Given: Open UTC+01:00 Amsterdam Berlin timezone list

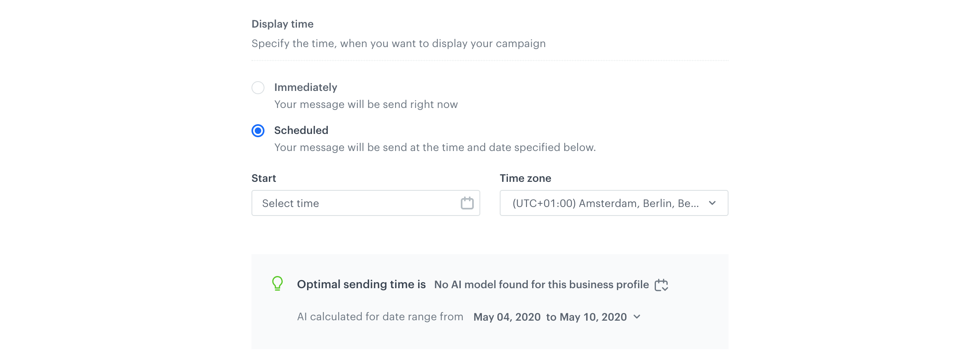Looking at the screenshot, I should pos(613,203).
